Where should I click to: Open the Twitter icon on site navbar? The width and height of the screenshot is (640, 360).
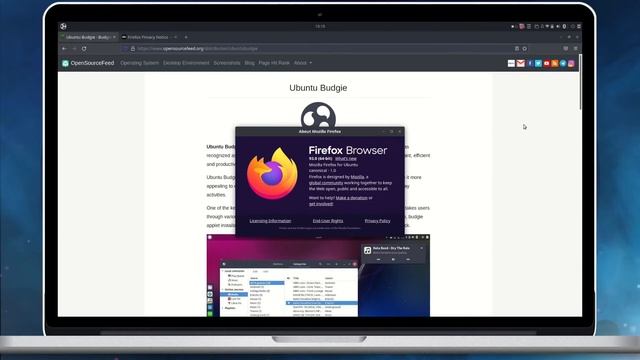(x=538, y=63)
